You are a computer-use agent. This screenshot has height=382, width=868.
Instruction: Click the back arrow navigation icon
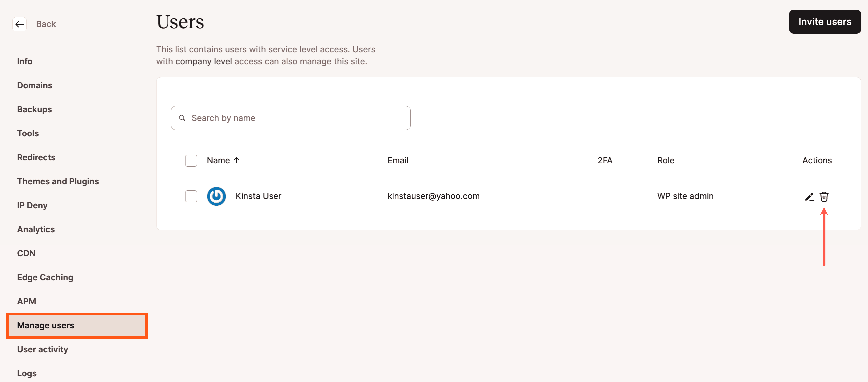(19, 23)
